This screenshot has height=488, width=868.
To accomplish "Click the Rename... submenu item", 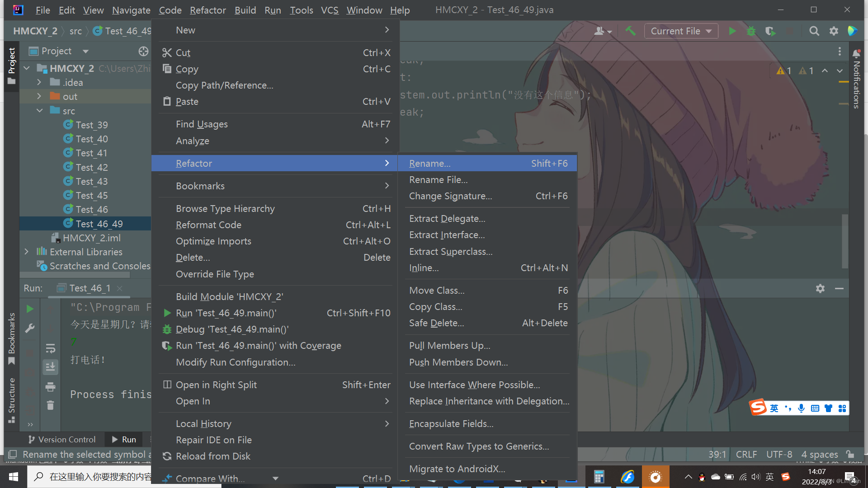I will [487, 163].
